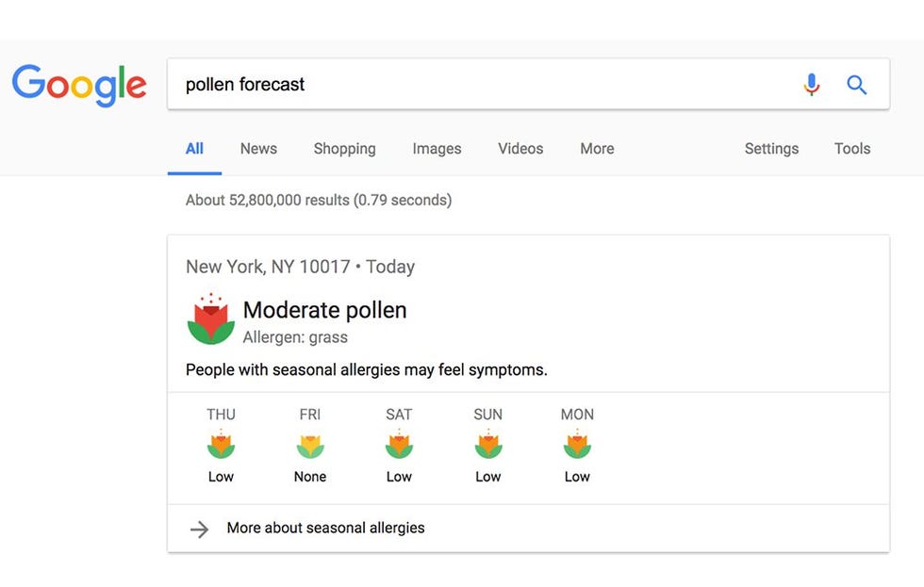Activate voice search microphone icon
This screenshot has width=924, height=587.
(x=812, y=85)
